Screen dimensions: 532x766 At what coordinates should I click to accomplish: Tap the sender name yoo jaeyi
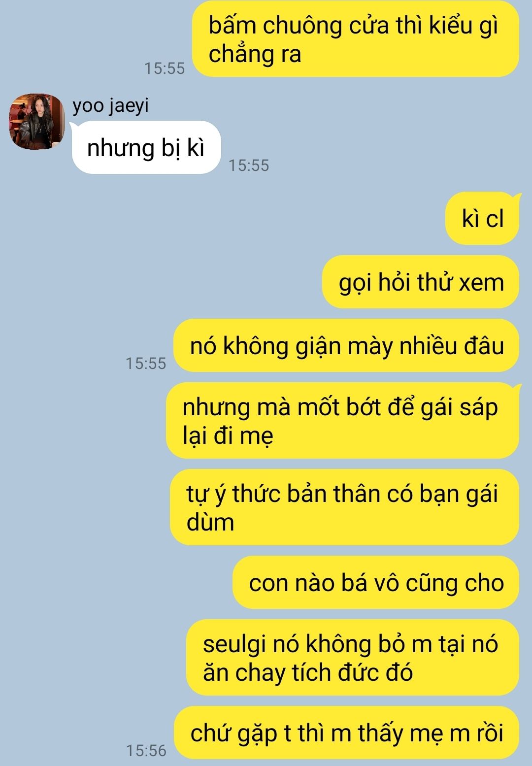point(111,106)
